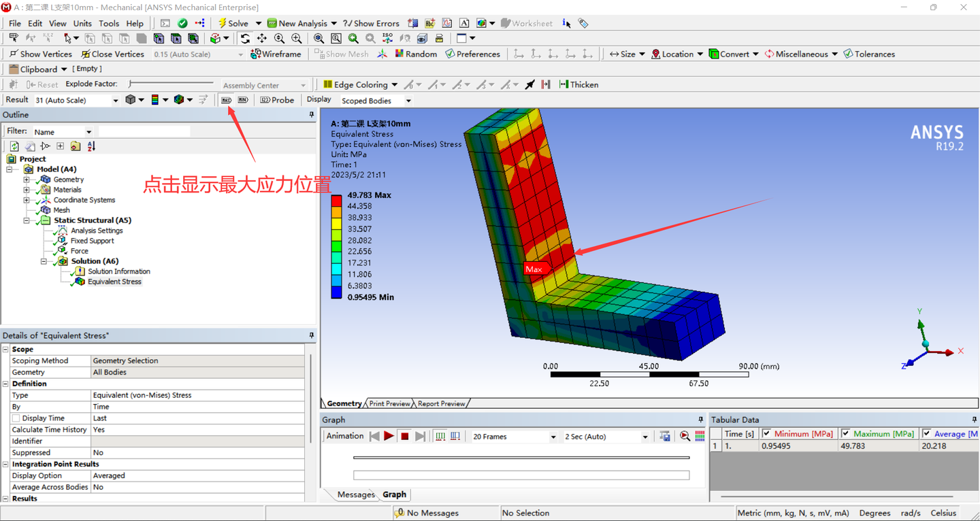Open the Scoped Bodies dropdown
This screenshot has height=521, width=980.
(x=407, y=100)
